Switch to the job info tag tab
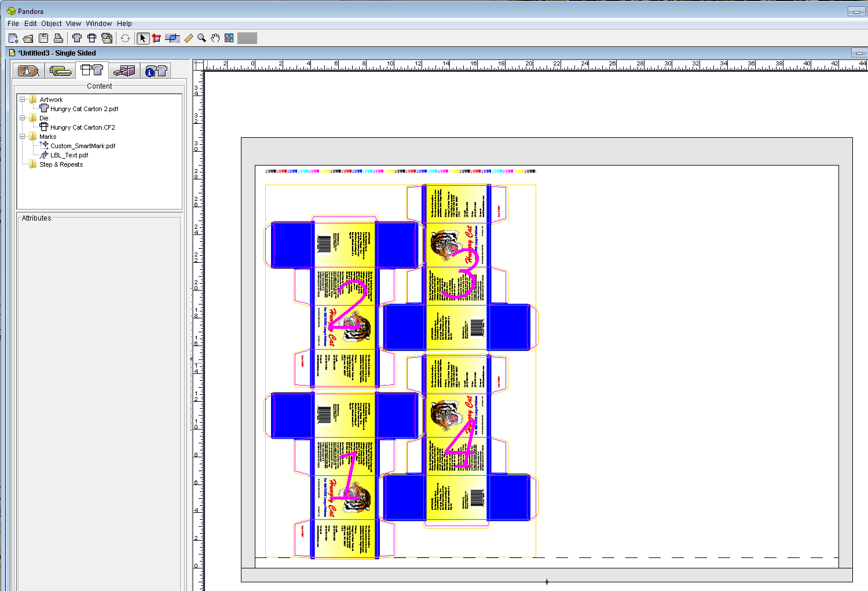This screenshot has height=591, width=868. pos(28,71)
